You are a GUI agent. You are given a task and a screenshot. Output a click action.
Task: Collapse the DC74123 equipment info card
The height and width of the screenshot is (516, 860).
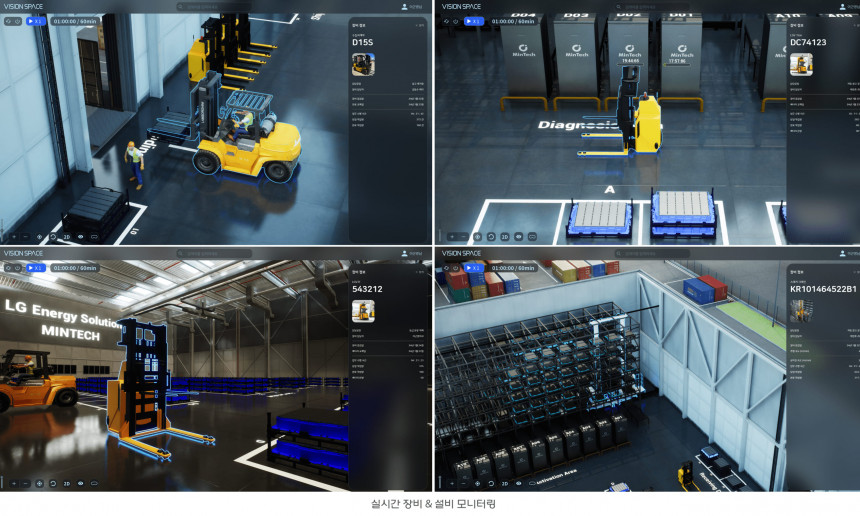coord(853,25)
